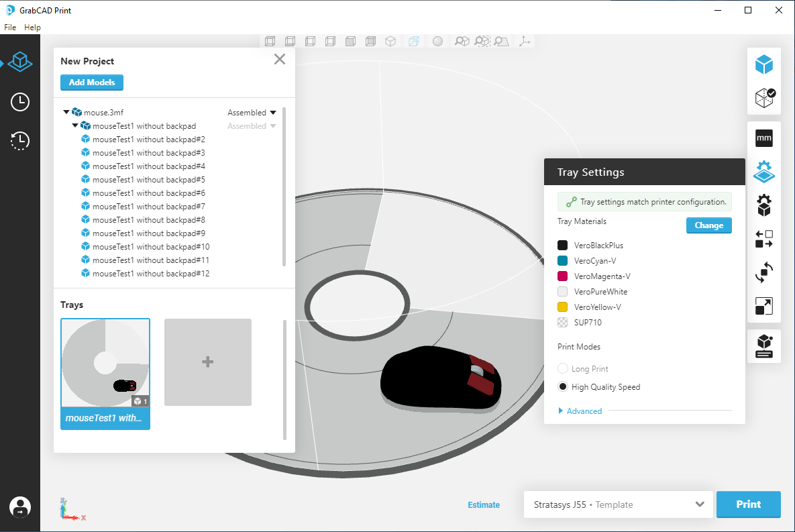Select mouseTest1 without backpad#7 in tree
The image size is (795, 532).
click(148, 207)
